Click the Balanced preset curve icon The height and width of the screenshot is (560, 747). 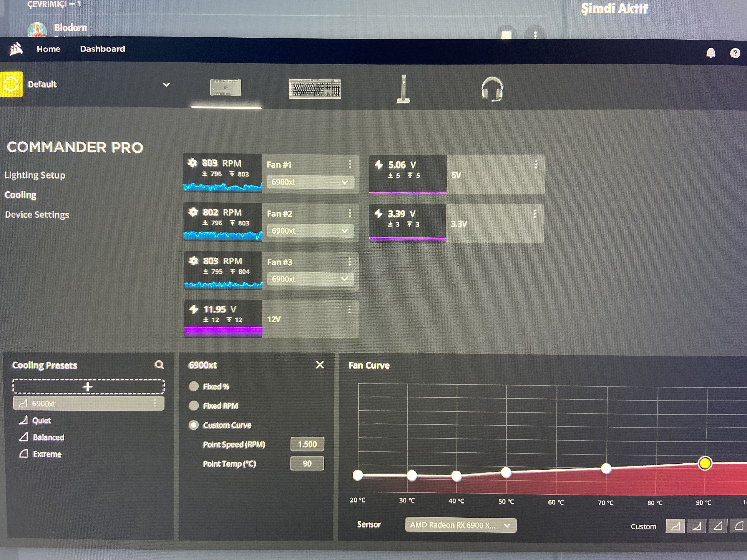click(23, 437)
